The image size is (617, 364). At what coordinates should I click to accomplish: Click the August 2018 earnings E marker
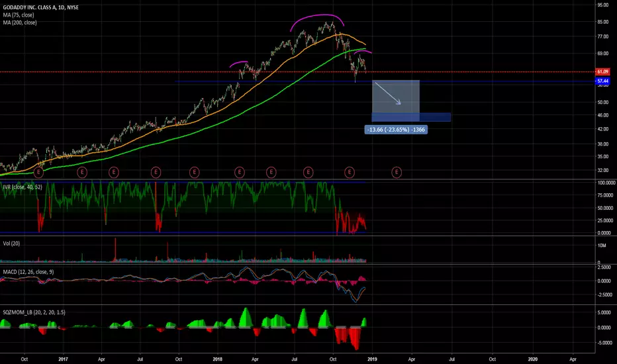[x=308, y=172]
